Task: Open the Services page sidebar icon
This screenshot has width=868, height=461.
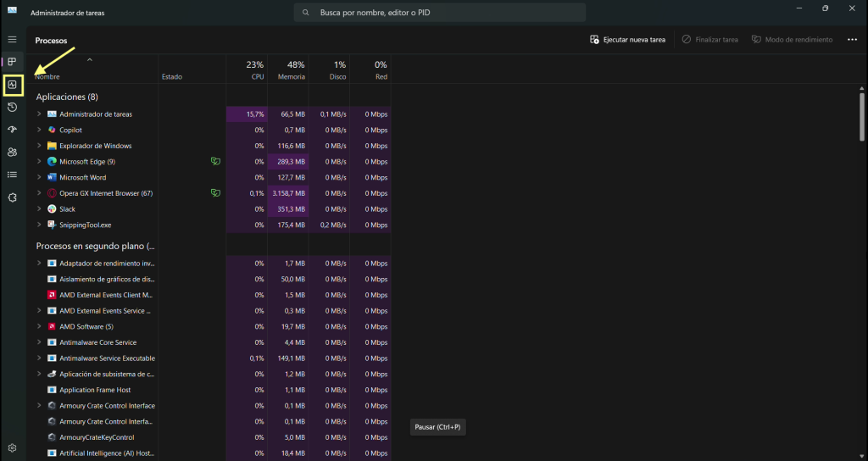Action: click(x=12, y=197)
